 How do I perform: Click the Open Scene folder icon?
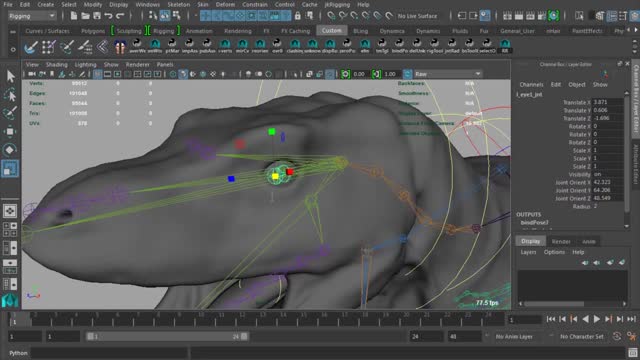[85, 16]
